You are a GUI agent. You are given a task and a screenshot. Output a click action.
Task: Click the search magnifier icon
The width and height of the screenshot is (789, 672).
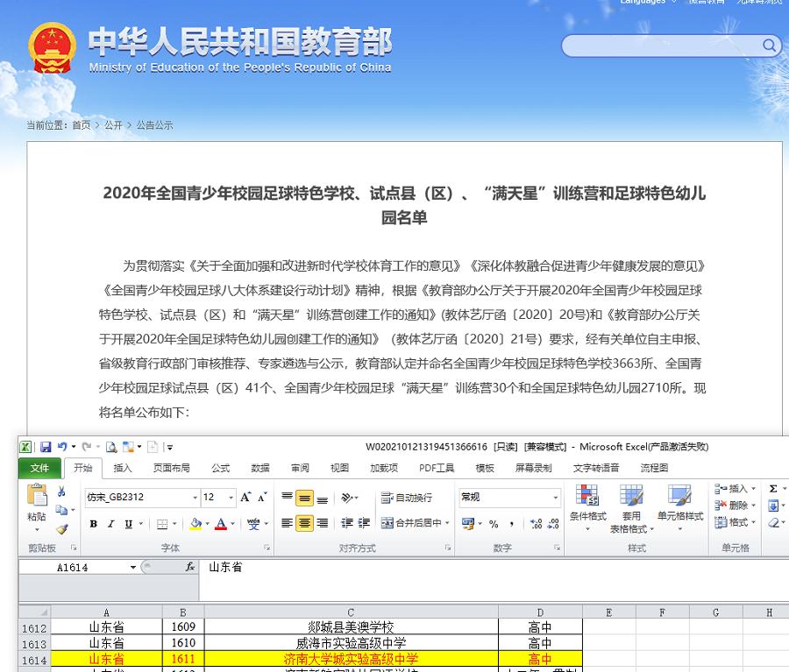[769, 45]
